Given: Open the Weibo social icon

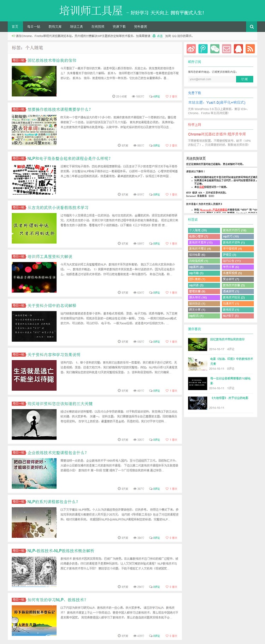Looking at the screenshot, I should (x=191, y=49).
